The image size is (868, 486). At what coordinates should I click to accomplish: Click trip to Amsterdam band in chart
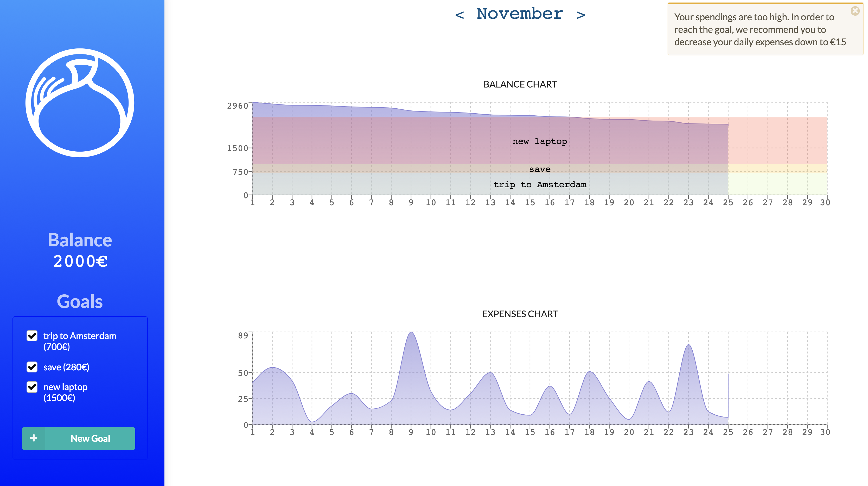point(539,184)
